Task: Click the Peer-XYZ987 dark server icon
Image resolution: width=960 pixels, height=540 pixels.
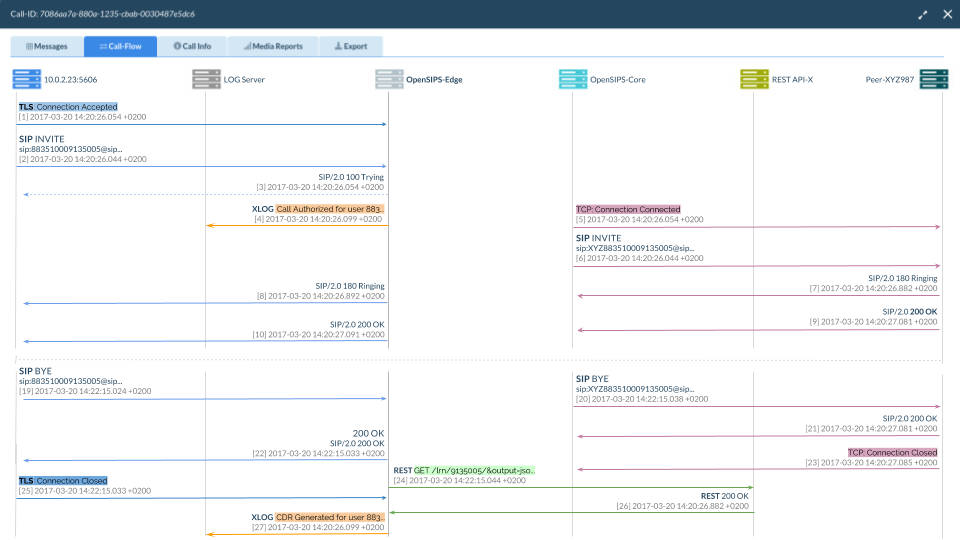Action: pos(934,79)
